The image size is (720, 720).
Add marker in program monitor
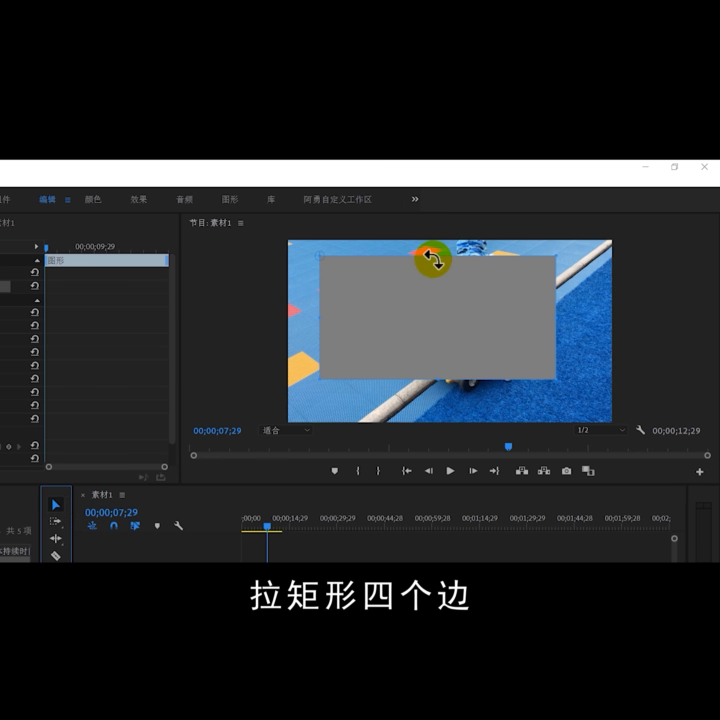click(334, 471)
